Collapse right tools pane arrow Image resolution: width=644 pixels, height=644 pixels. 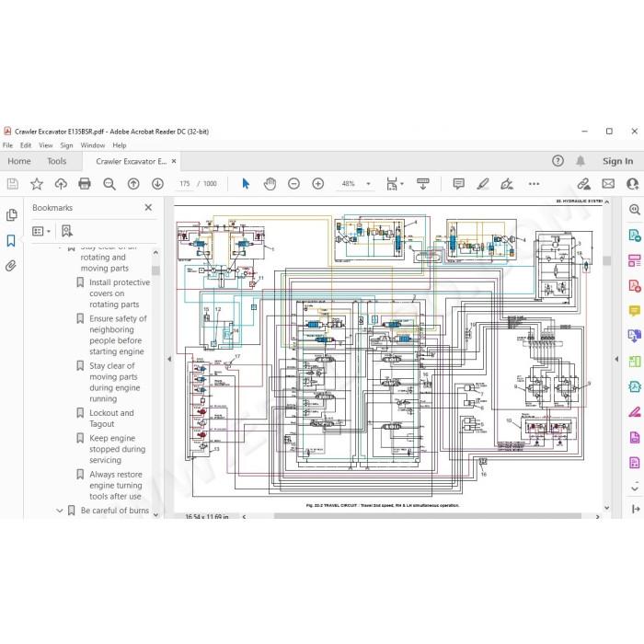[616, 359]
